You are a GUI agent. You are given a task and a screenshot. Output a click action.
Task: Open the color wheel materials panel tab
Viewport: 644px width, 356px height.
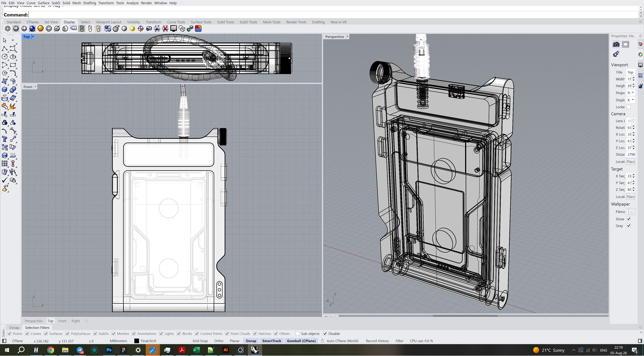coord(640,54)
